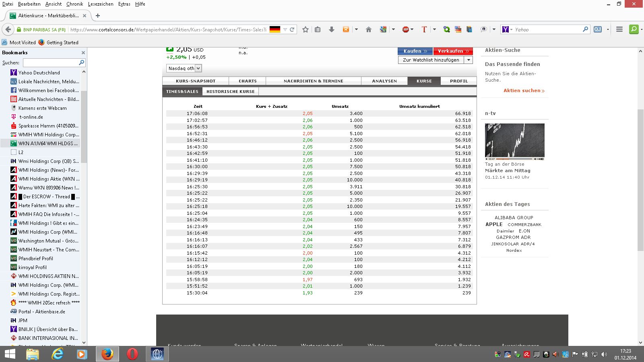Click the Verkaufen button
This screenshot has height=362, width=644.
point(453,51)
